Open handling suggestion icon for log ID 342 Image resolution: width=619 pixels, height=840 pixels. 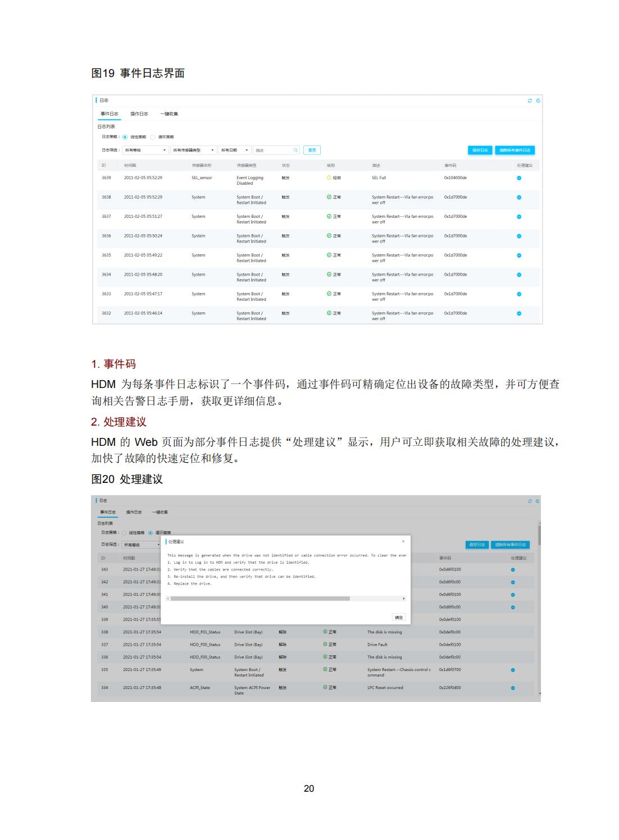(513, 582)
